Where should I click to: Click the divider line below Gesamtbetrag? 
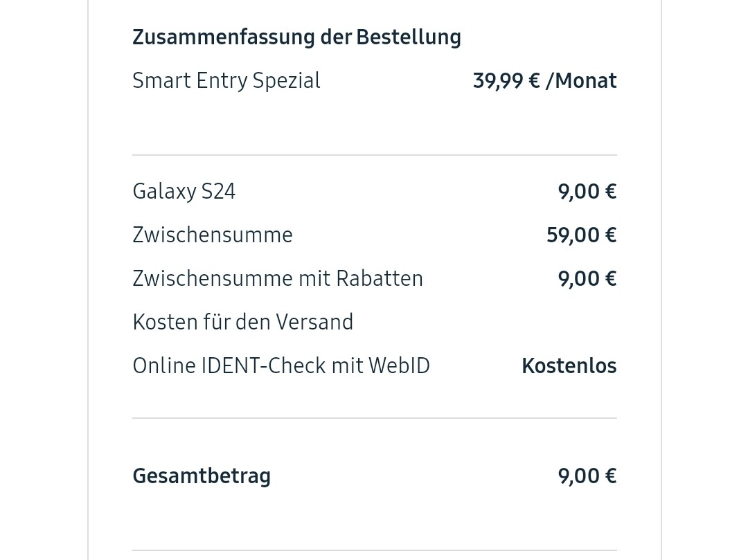click(x=375, y=550)
